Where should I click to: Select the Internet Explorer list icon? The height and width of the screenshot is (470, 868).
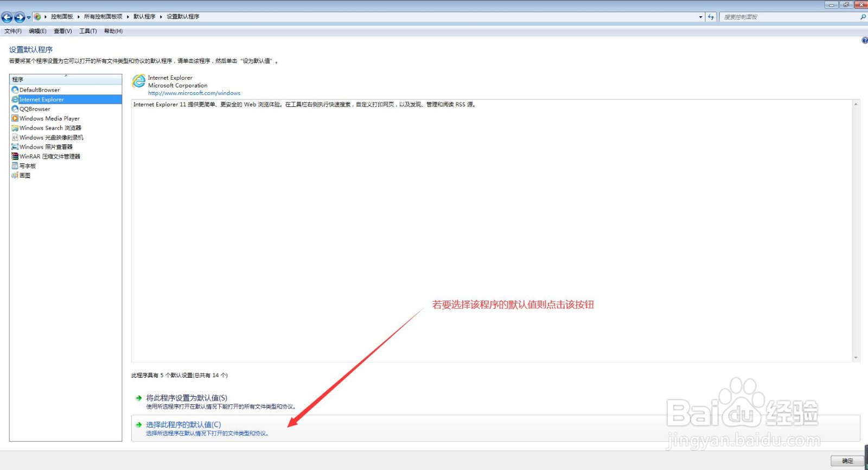click(x=15, y=99)
